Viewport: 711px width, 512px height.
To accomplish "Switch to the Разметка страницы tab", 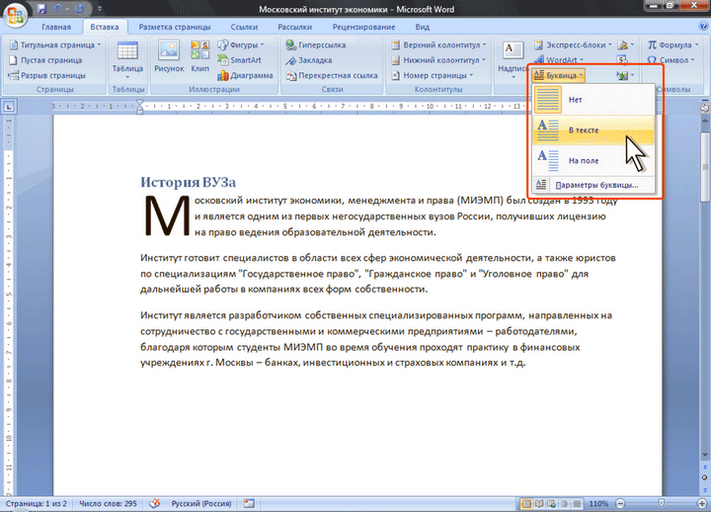I will coord(175,27).
